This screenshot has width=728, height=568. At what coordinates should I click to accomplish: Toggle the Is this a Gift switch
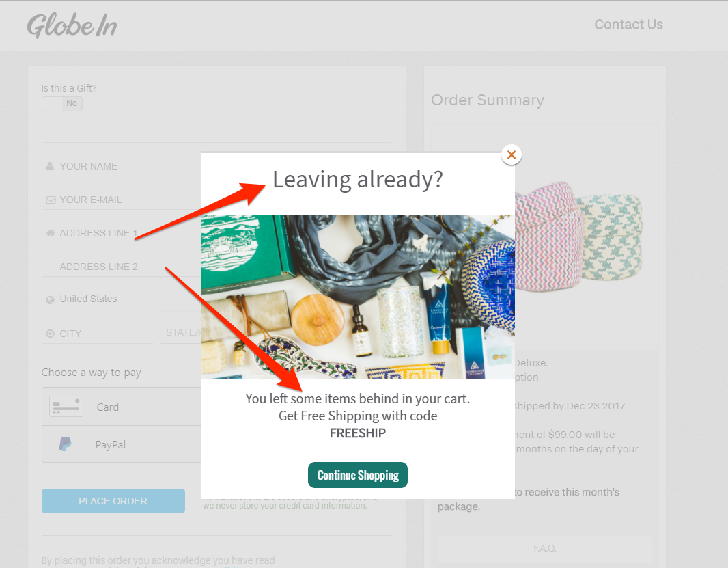62,104
